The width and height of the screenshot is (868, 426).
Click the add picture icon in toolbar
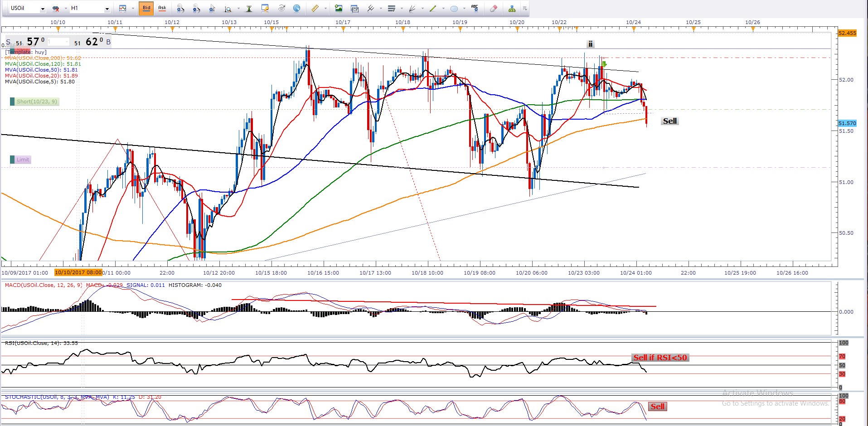coord(339,8)
